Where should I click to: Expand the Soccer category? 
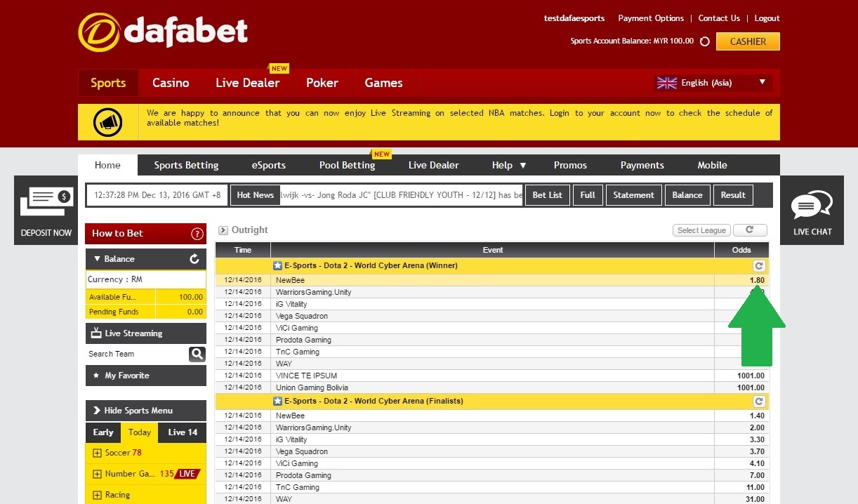(x=96, y=453)
